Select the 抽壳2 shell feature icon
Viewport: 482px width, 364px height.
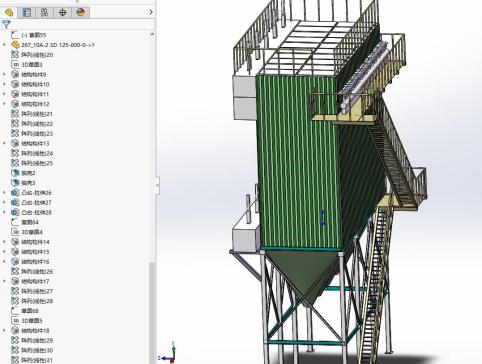pos(15,173)
